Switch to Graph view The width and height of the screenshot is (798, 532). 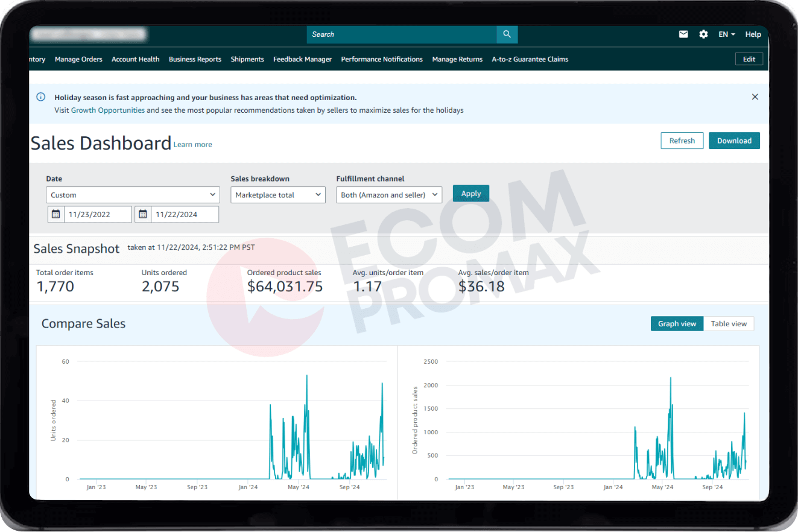677,324
